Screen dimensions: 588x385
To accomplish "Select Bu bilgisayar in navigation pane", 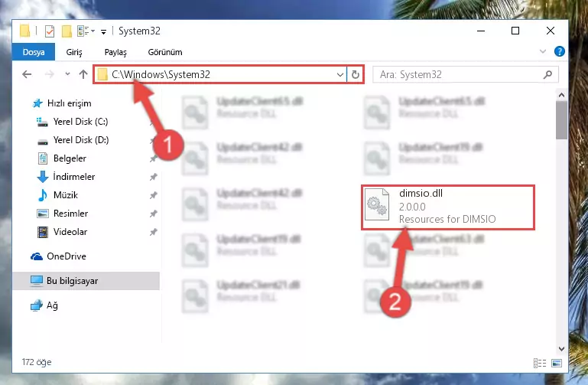I will click(86, 281).
